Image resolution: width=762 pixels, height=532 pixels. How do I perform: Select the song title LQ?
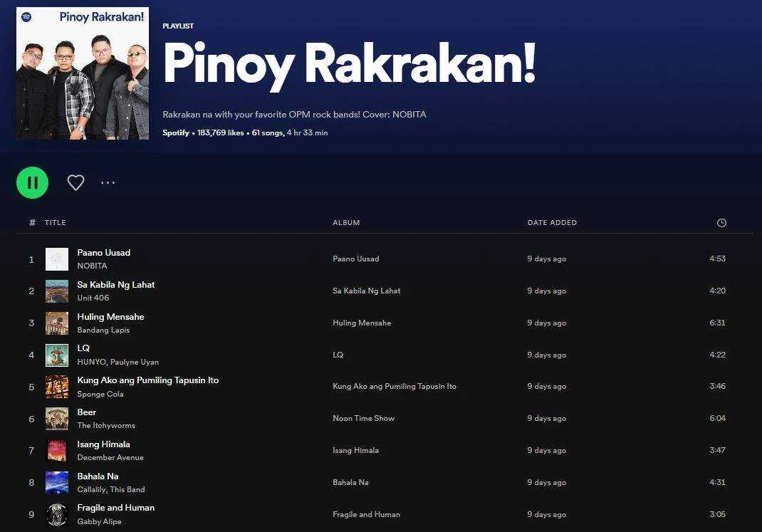coord(83,348)
